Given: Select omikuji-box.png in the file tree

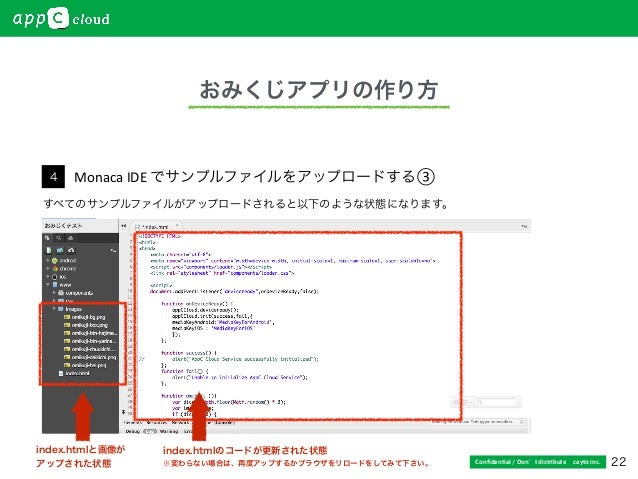Looking at the screenshot, I should [90, 325].
